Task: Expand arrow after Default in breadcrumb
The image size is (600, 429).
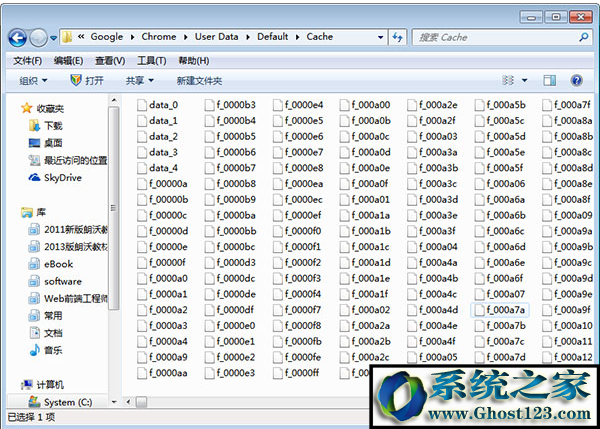Action: 297,37
